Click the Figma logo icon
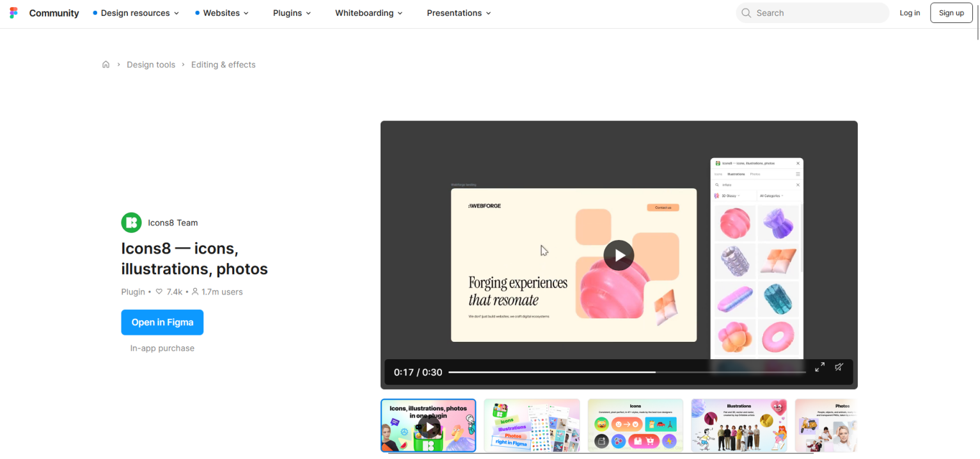Screen dimensions: 980x459 (13, 13)
